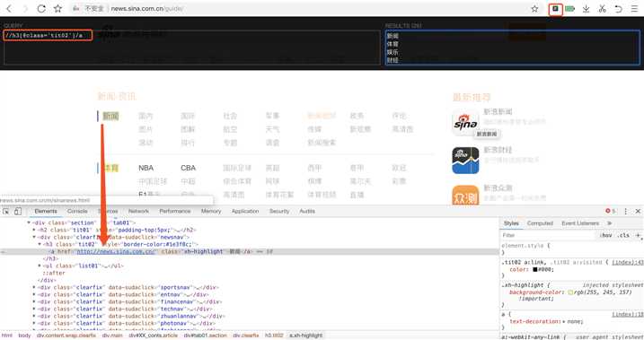Click the green battery-shaped extension icon
The image size is (644, 340).
[x=569, y=9]
